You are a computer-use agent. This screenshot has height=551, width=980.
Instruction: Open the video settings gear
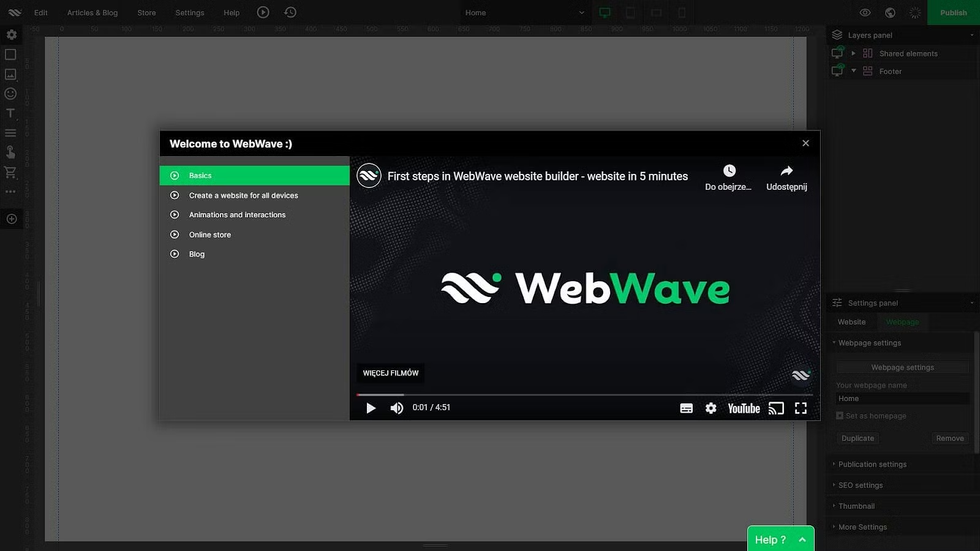710,408
